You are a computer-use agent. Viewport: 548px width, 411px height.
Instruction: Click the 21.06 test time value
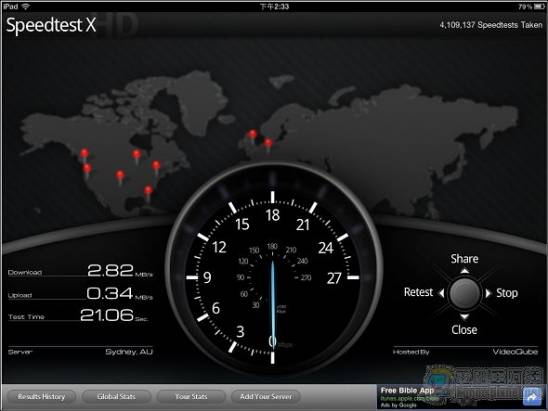pyautogui.click(x=107, y=315)
